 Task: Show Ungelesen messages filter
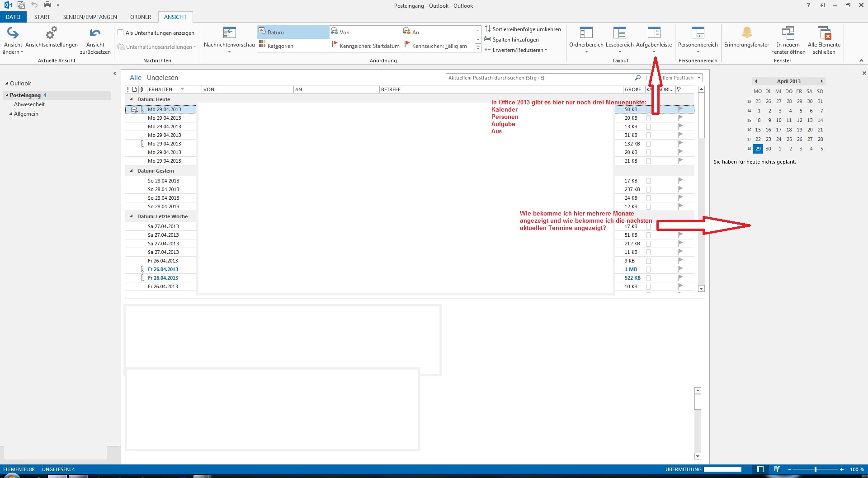(x=162, y=78)
